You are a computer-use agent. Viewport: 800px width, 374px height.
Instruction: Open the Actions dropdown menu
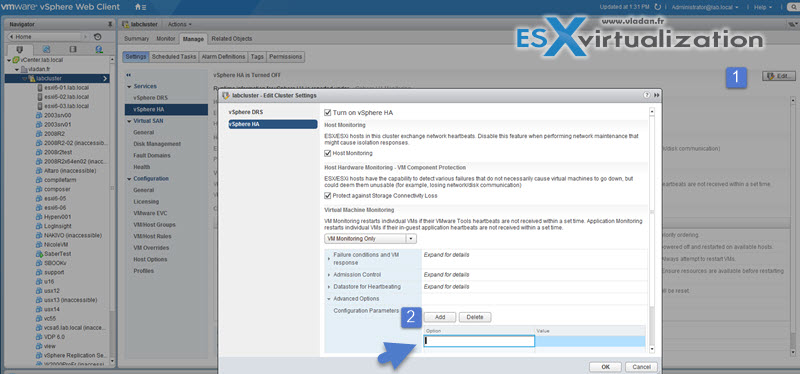180,24
